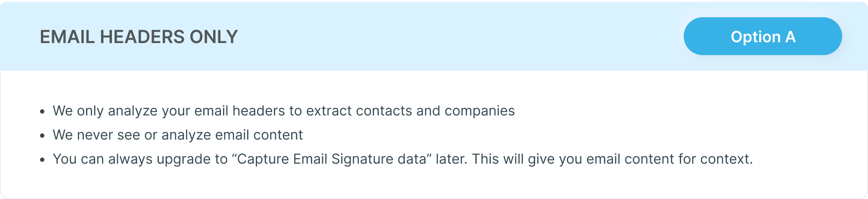Click the EMAIL HEADERS ONLY heading

click(139, 37)
